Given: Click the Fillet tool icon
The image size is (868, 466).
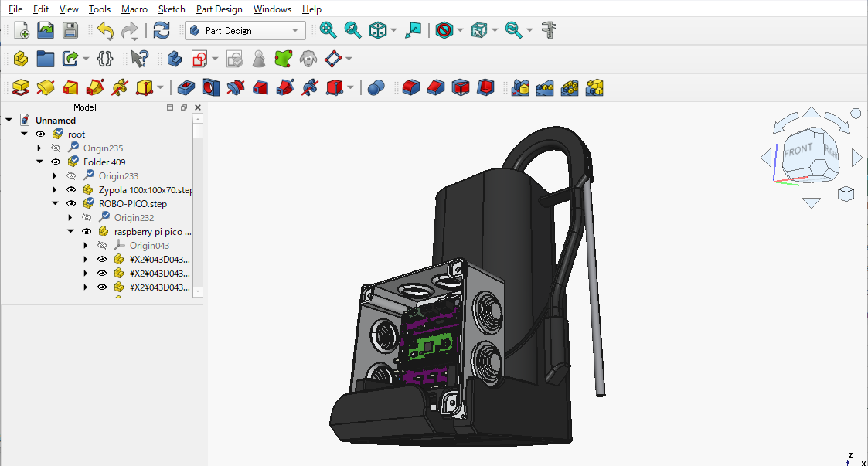Looking at the screenshot, I should coord(412,87).
